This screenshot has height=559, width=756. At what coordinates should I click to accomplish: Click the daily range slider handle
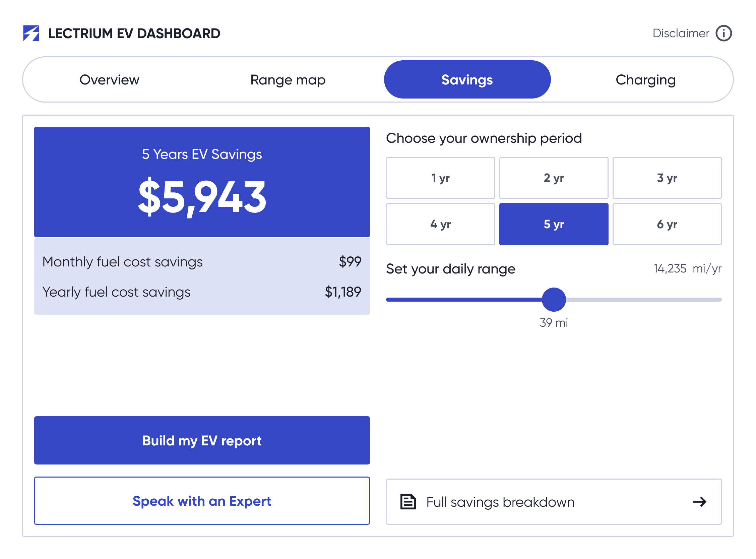tap(554, 300)
